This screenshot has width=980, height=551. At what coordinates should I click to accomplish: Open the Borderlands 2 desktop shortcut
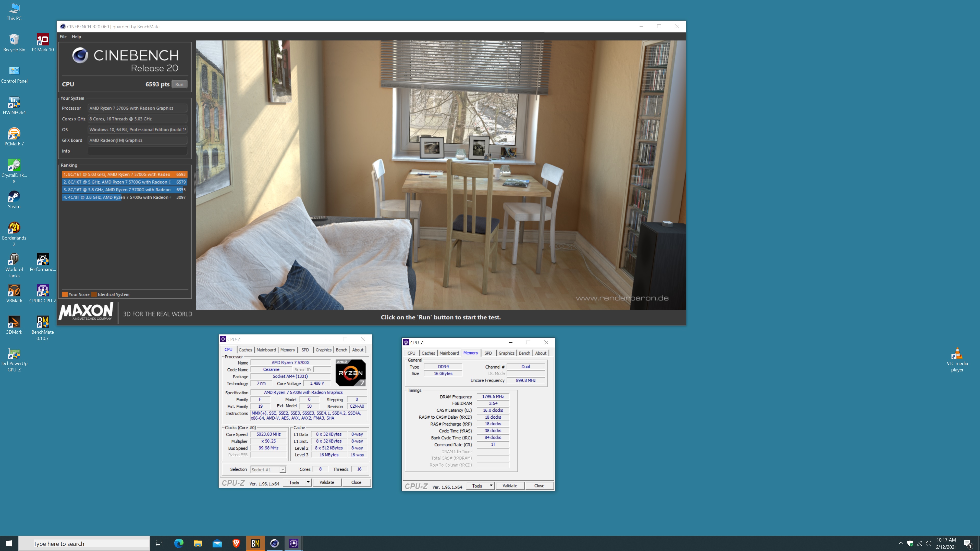click(x=14, y=234)
